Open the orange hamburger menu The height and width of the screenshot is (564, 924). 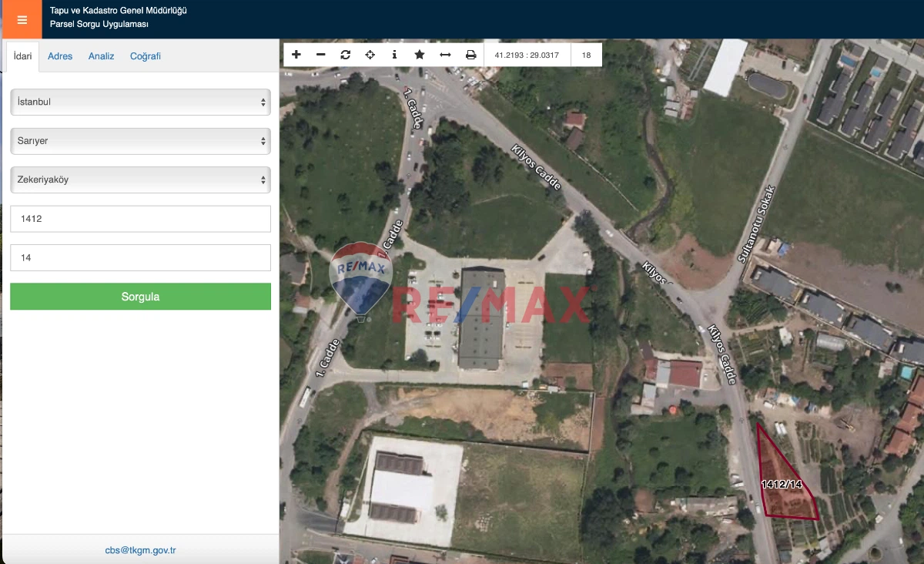[22, 20]
